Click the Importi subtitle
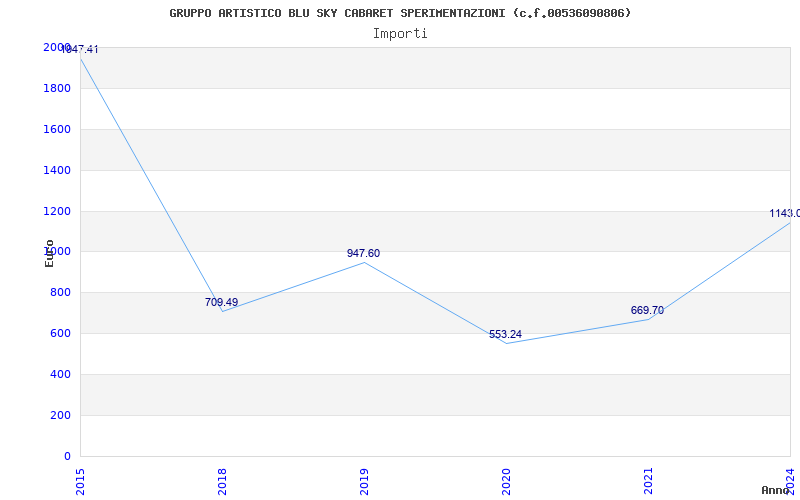This screenshot has width=800, height=500. (400, 33)
